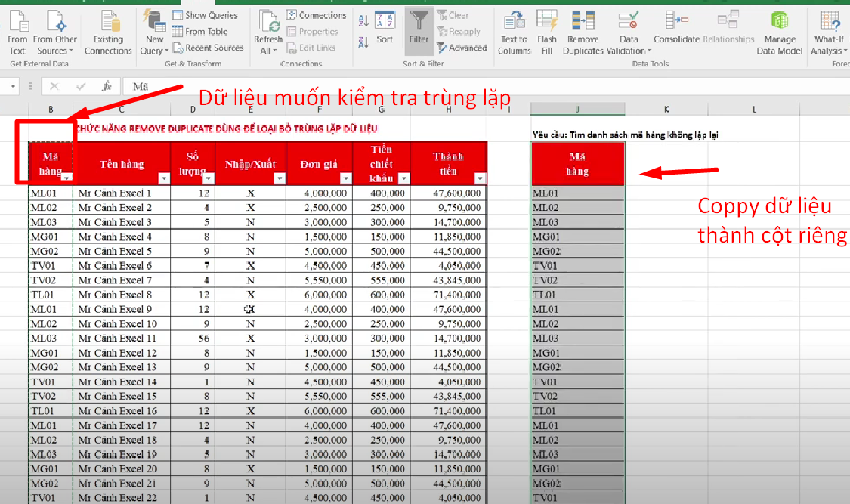Open the filter dropdown on Mã hàng column
The height and width of the screenshot is (504, 850).
pos(66,176)
